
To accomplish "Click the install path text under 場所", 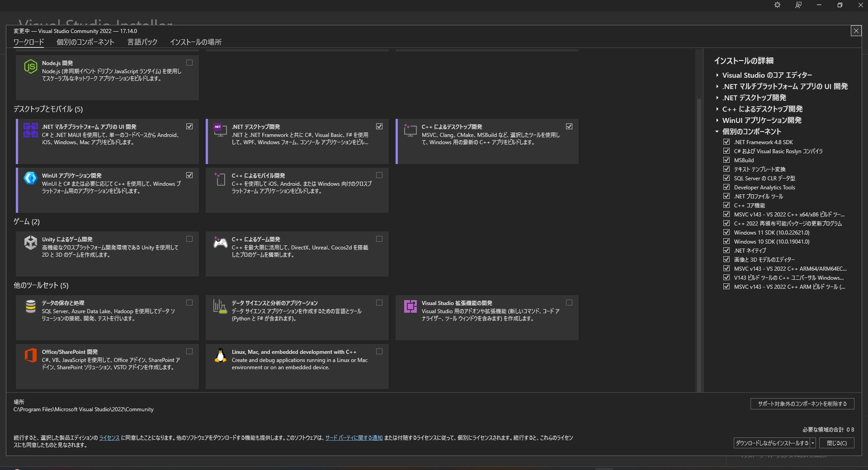I will pyautogui.click(x=84, y=409).
